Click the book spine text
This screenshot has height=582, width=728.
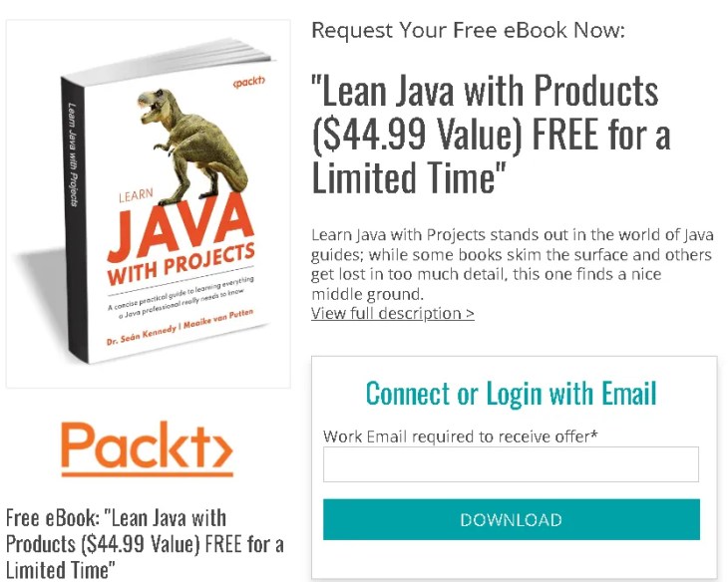73,154
